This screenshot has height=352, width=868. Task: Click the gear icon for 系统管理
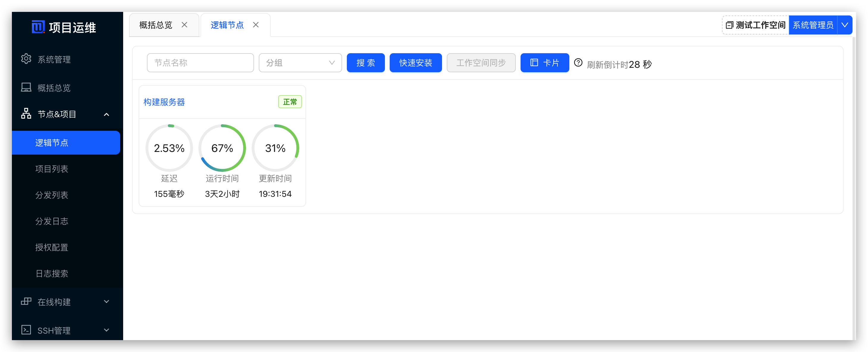coord(26,59)
